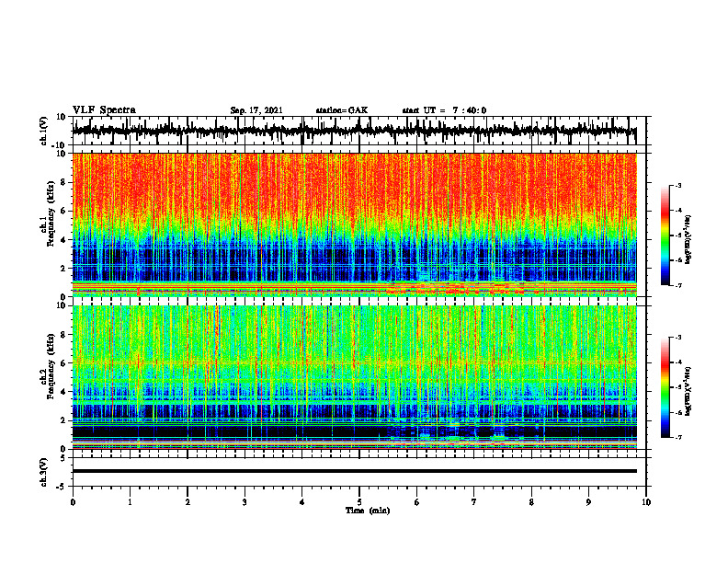Click the ch.1(V) waveform axis label
The image size is (728, 563).
click(44, 131)
